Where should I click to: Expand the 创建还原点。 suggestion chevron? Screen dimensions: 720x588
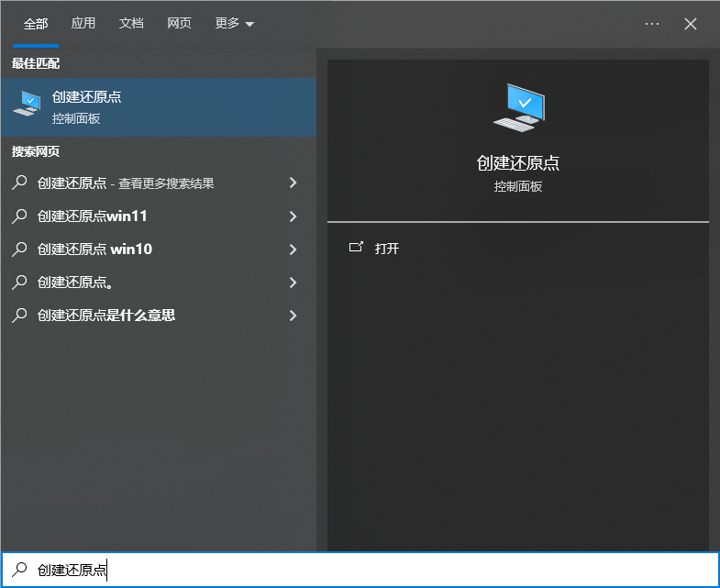coord(293,282)
